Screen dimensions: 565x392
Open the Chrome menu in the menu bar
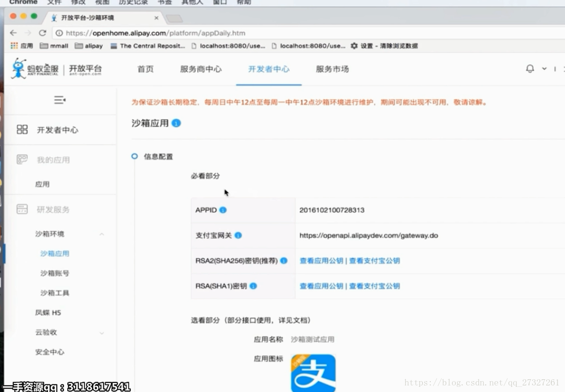click(23, 2)
